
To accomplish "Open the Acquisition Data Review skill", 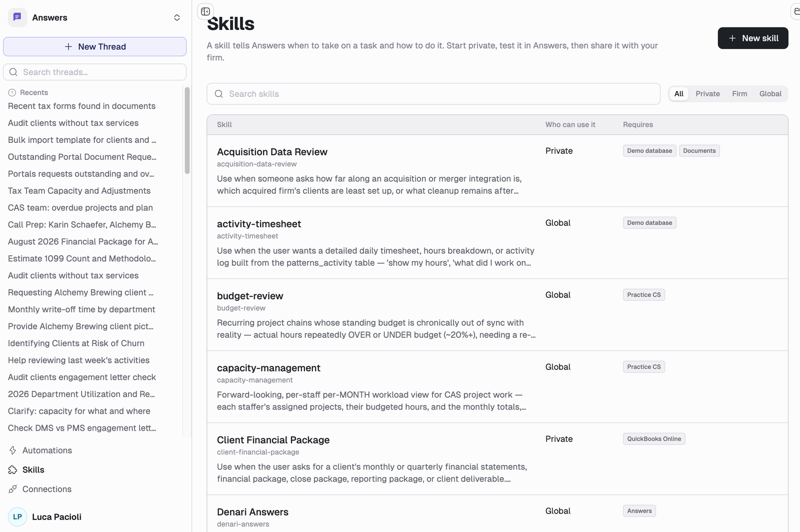I will point(272,152).
